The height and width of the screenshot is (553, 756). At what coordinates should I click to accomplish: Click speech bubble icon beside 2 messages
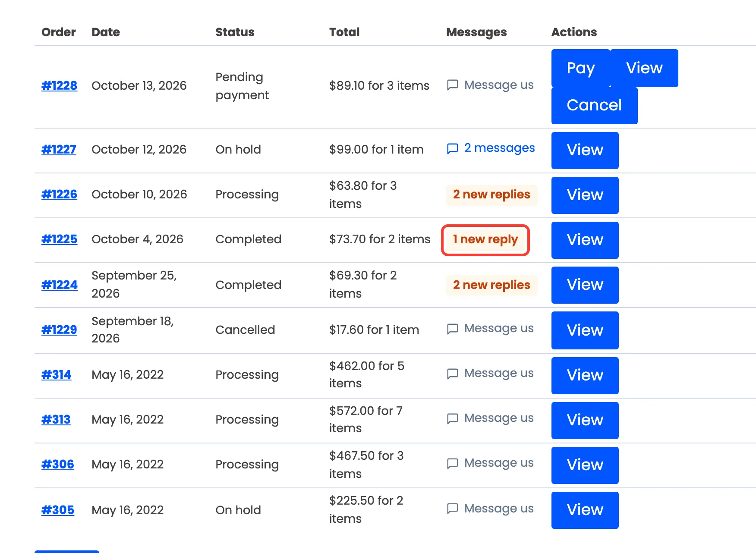[x=452, y=148]
